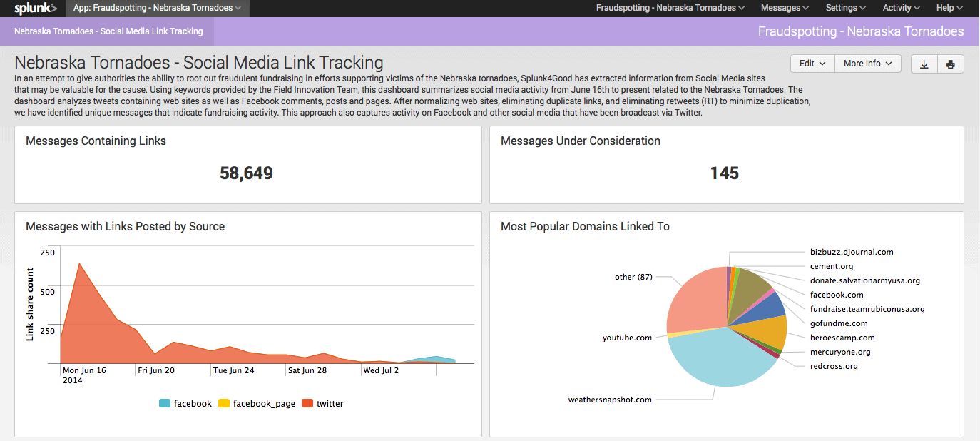Select Nebraska Tornadoes Social Media Link Tracking tab
Image resolution: width=980 pixels, height=441 pixels.
click(108, 31)
